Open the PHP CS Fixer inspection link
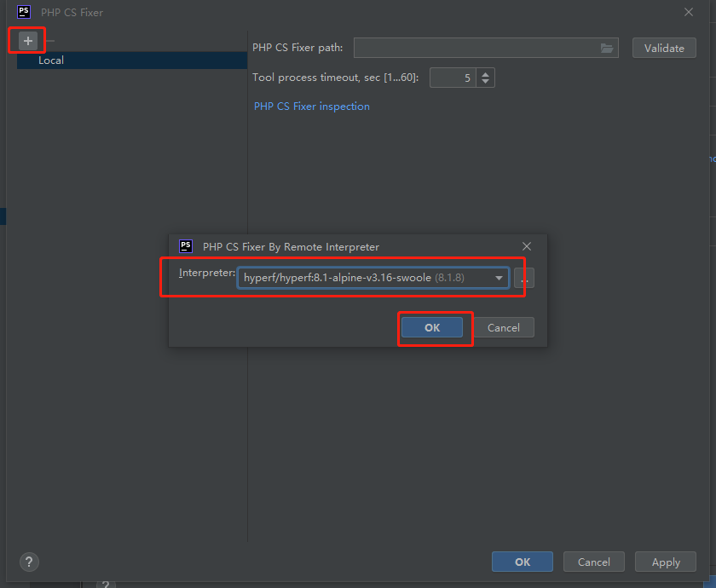 coord(312,107)
